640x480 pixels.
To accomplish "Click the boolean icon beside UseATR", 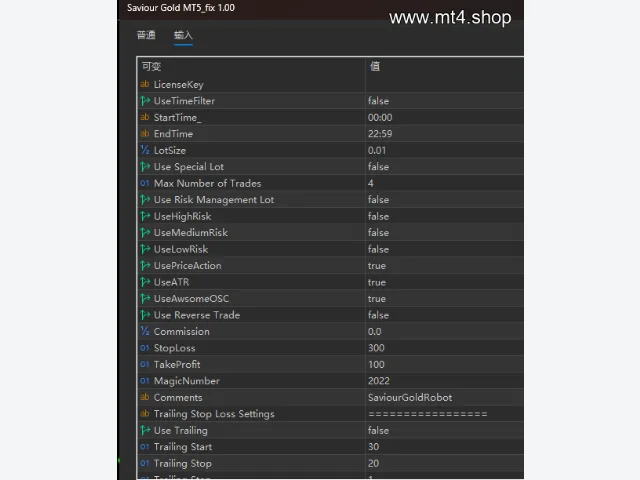I will click(145, 282).
